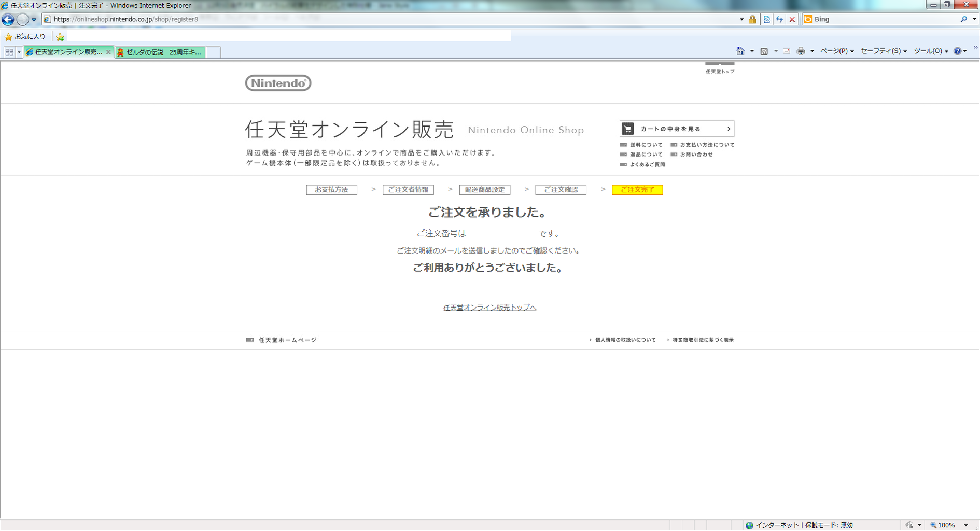Go back with the browser Back arrow

[8, 19]
